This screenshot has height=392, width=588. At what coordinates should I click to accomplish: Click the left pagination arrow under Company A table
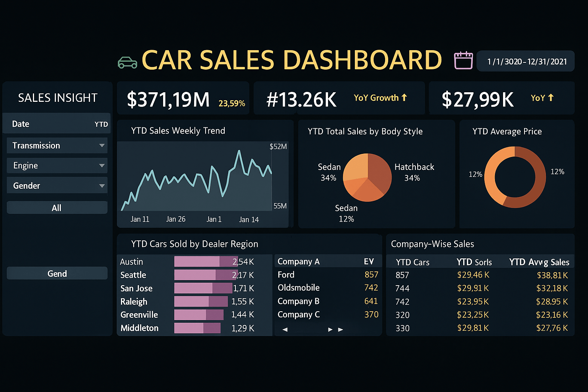click(285, 329)
